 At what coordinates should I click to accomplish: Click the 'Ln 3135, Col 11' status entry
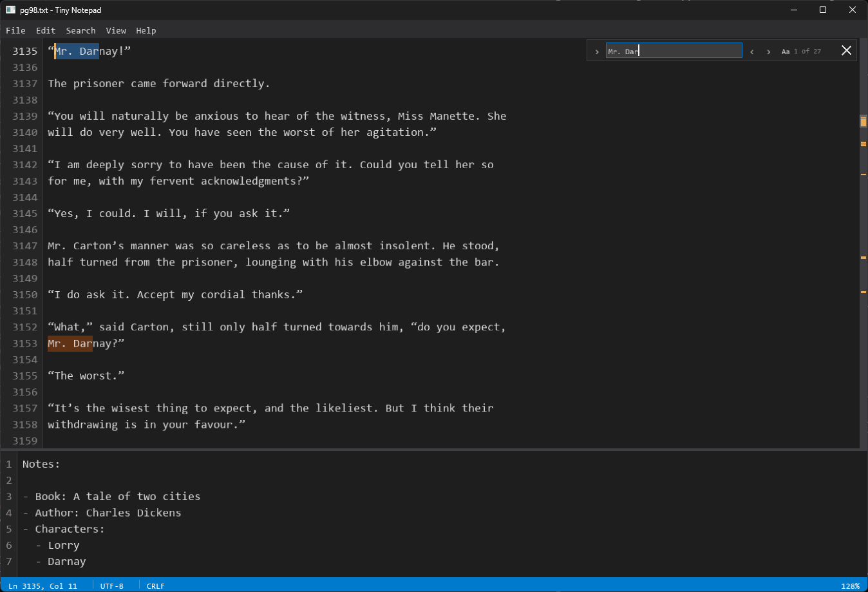(42, 586)
